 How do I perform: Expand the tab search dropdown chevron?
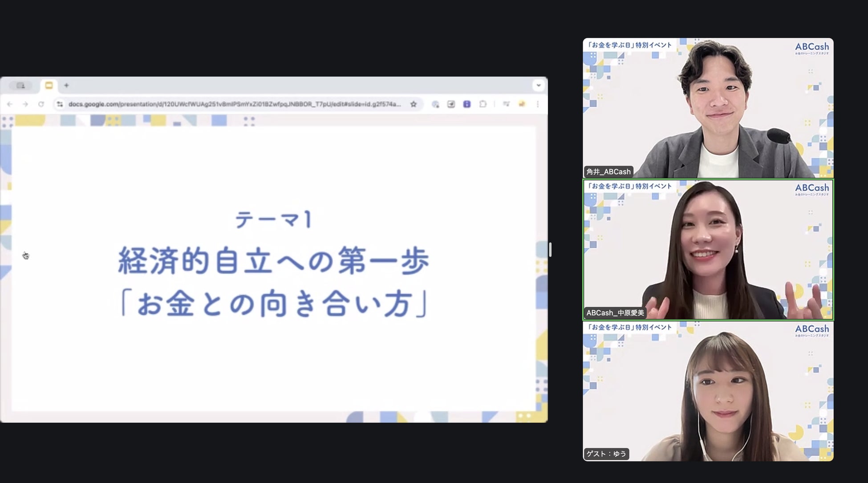(x=539, y=85)
